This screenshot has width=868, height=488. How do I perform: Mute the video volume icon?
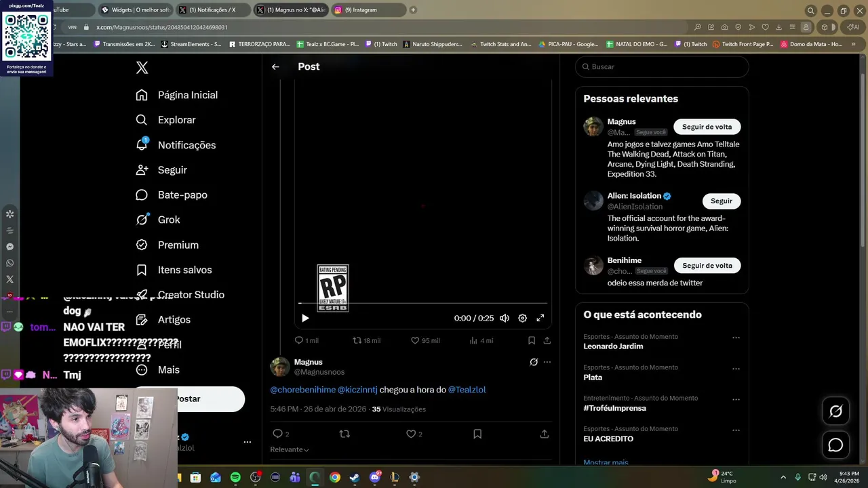pos(505,318)
